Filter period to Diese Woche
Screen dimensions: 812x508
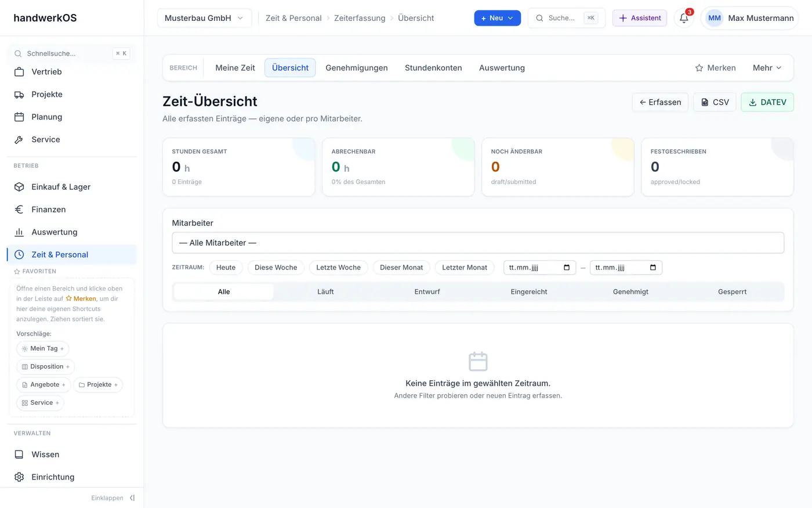point(275,268)
